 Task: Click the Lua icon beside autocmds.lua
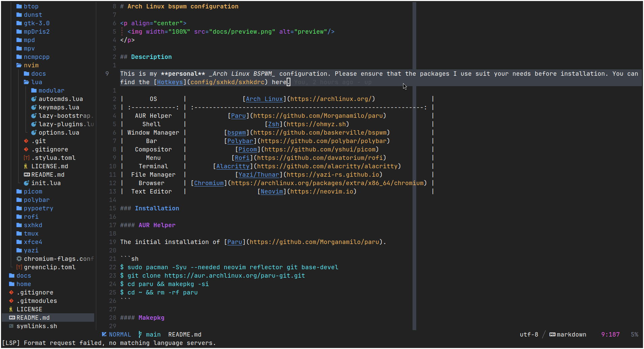pos(34,99)
